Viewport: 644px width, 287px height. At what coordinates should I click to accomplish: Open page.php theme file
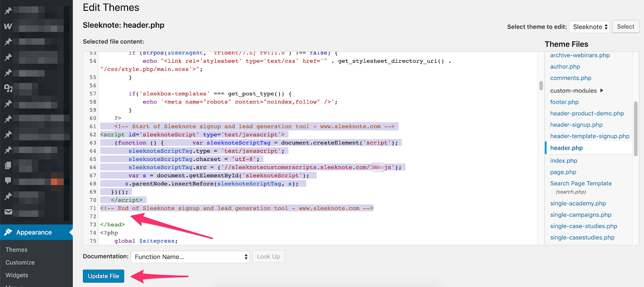(x=563, y=172)
